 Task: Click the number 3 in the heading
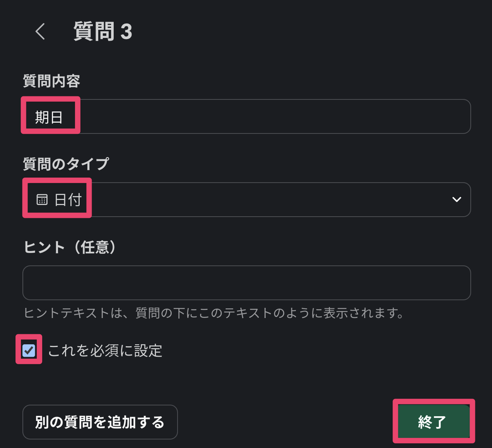[x=126, y=32]
